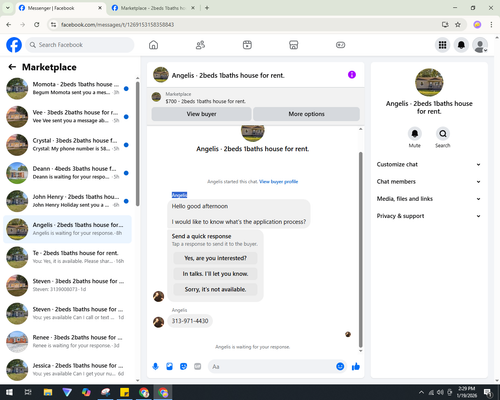Image resolution: width=500 pixels, height=400 pixels.
Task: Open the Facebook menu grid icon
Action: click(442, 45)
